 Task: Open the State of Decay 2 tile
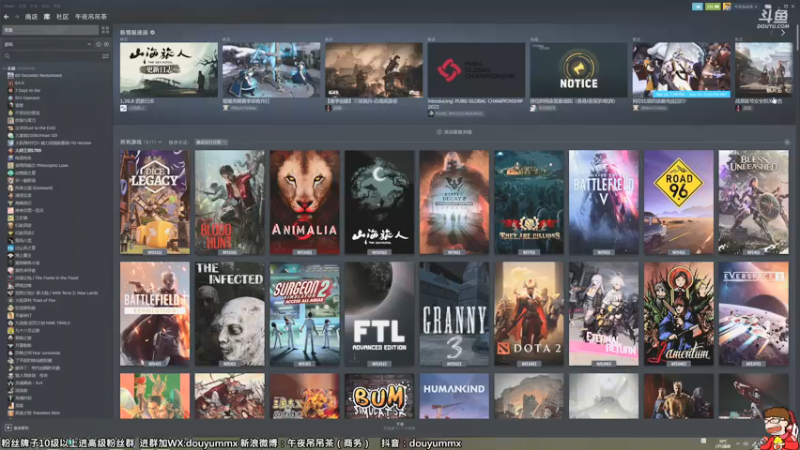[x=454, y=202]
